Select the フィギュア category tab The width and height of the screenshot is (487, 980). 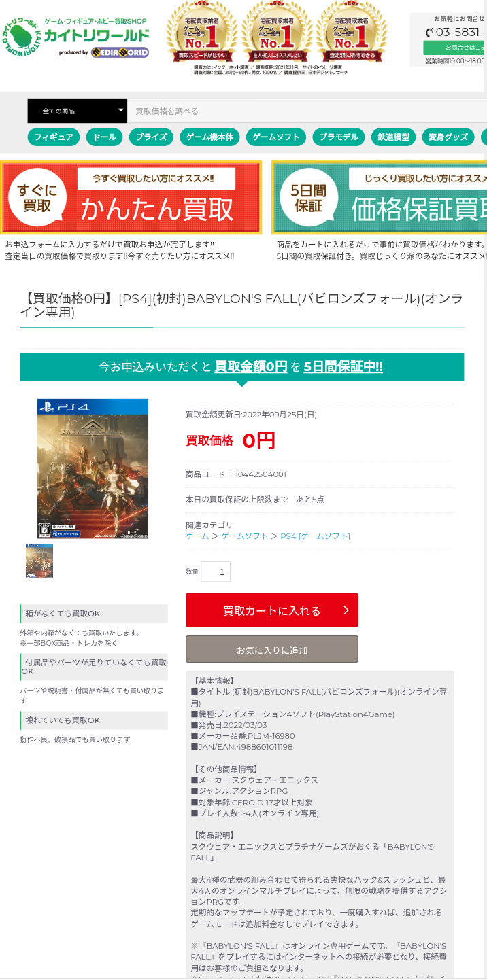tap(54, 137)
